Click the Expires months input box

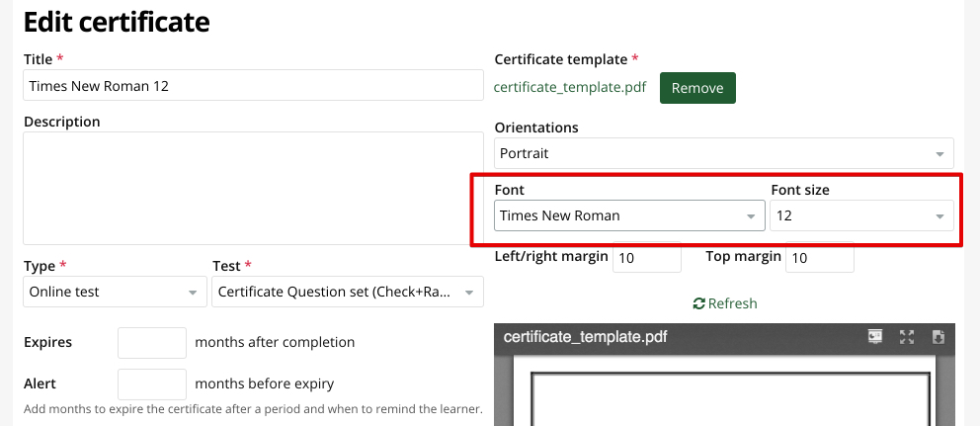152,343
